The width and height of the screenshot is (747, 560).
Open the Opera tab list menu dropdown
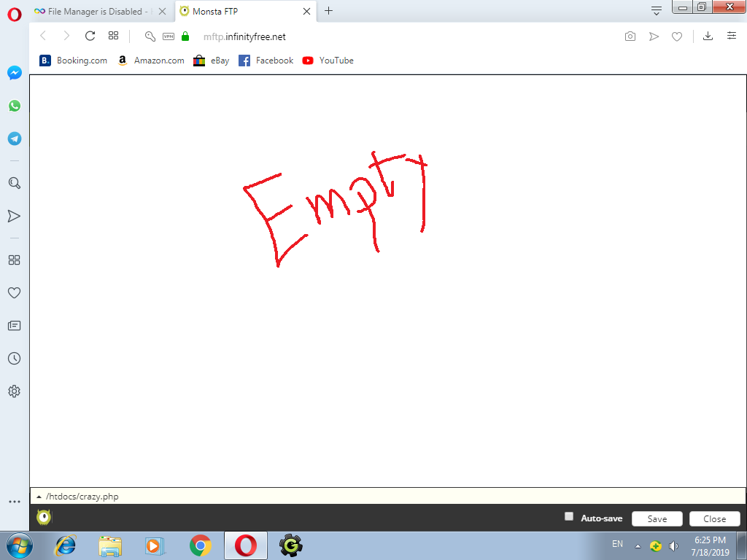coord(657,10)
